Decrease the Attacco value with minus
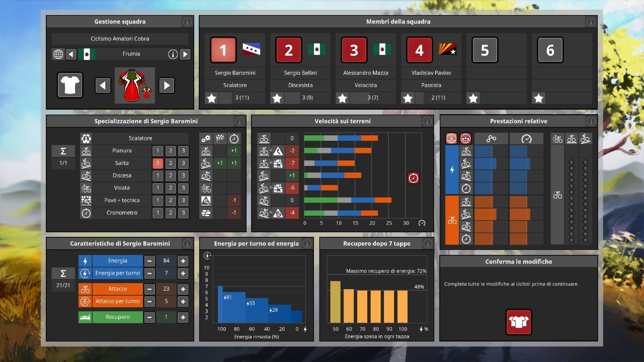 (149, 289)
